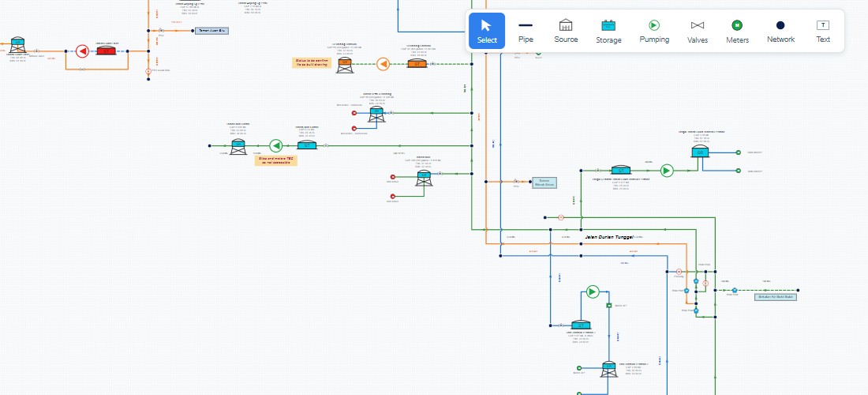Click node at left end of the left-facing green pump pipe

tap(210, 145)
